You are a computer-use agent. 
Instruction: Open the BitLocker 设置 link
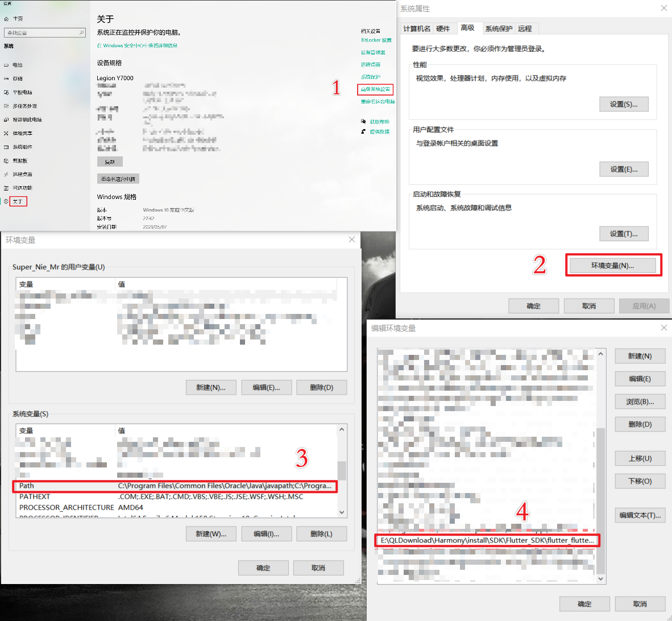point(376,40)
